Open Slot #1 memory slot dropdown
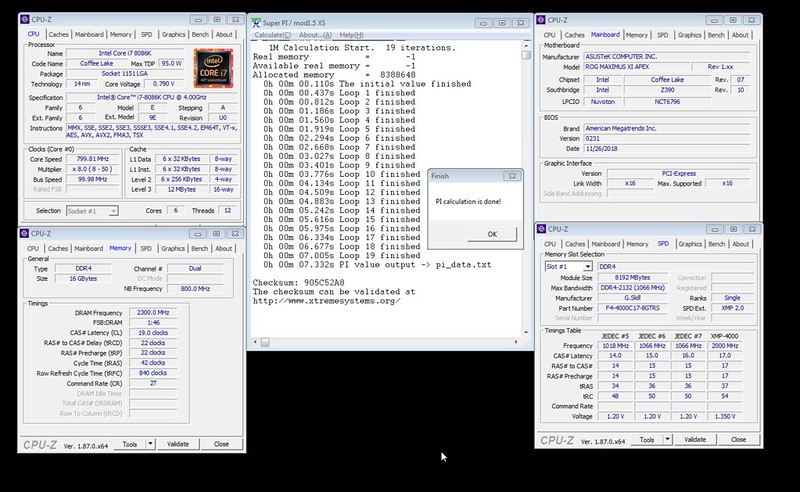Screen dimensions: 800x492 tap(588, 266)
